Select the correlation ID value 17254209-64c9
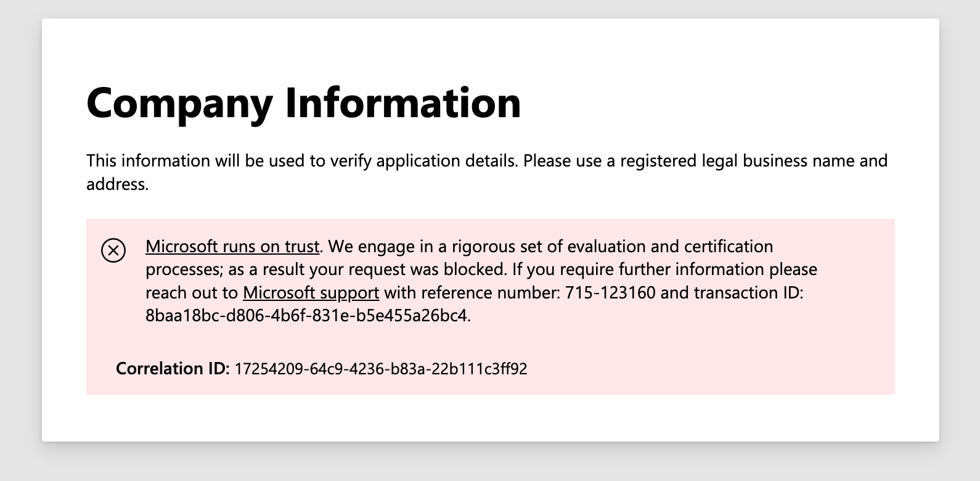The height and width of the screenshot is (481, 980). (x=381, y=369)
